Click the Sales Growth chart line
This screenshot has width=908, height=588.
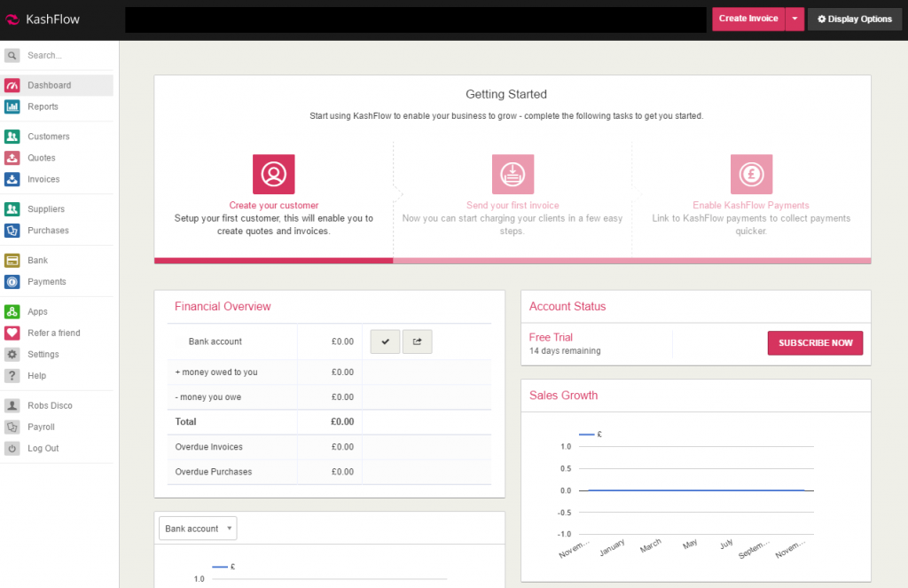[x=696, y=490]
